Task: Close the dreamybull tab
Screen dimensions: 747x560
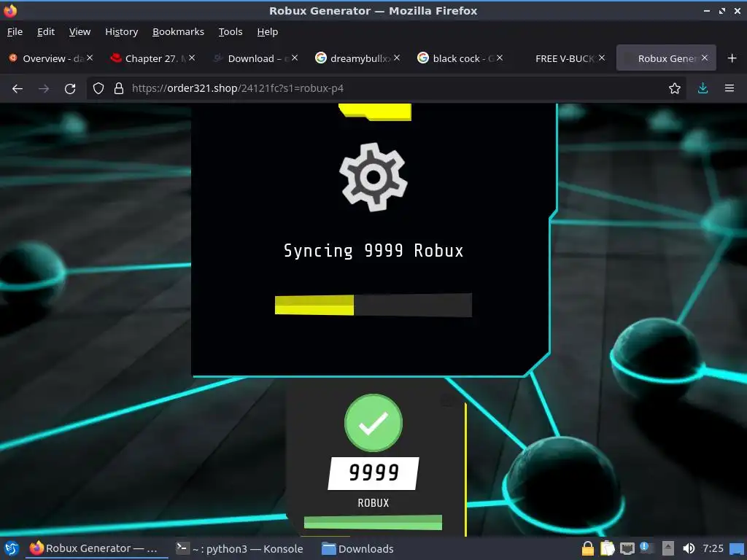Action: coord(397,58)
